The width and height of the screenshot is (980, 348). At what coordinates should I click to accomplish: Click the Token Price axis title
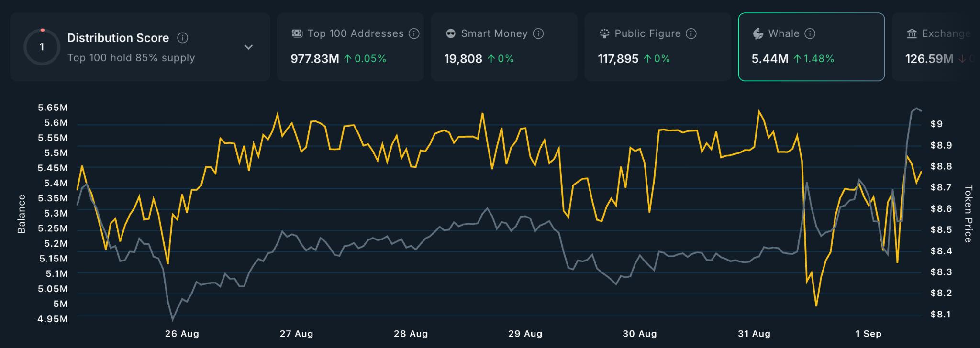pos(968,214)
